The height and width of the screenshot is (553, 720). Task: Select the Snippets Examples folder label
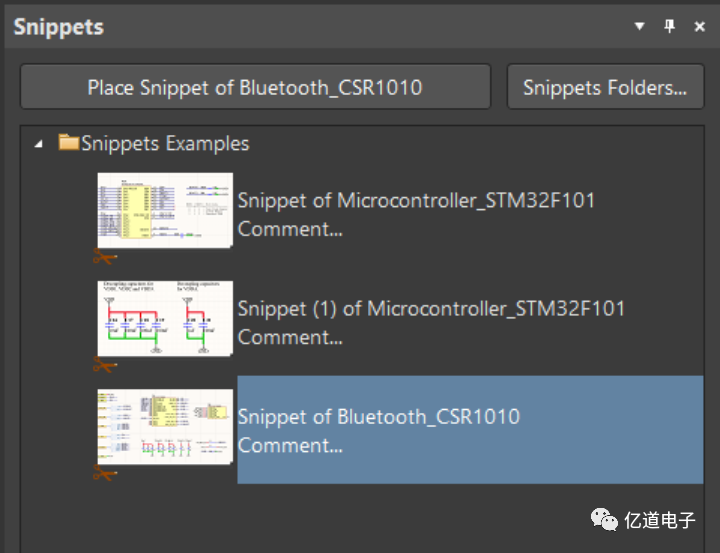coord(165,143)
